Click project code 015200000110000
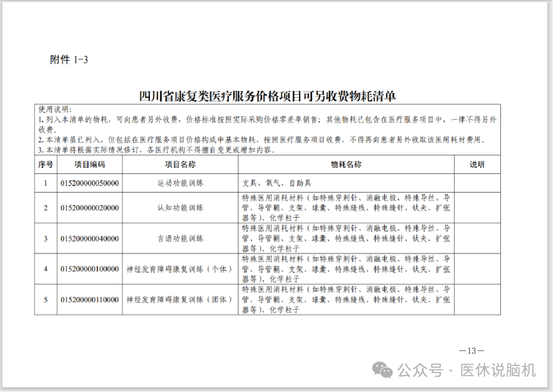Screen dimensions: 553x392 (x=90, y=300)
